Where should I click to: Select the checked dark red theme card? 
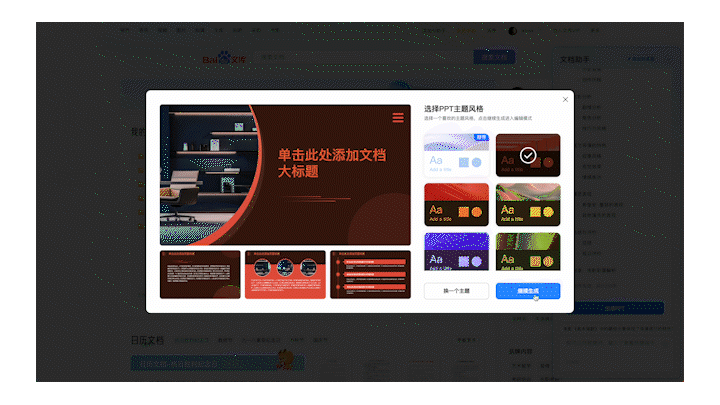click(528, 155)
